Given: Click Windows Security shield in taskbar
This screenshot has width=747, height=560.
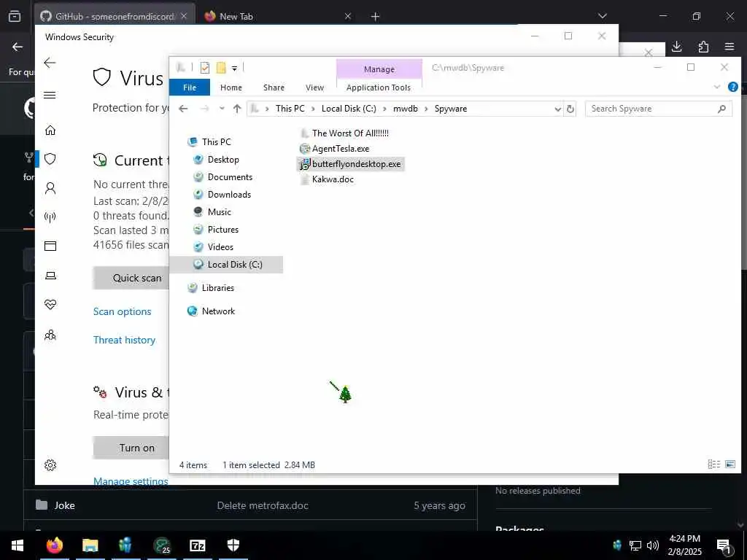Looking at the screenshot, I should coord(233,545).
